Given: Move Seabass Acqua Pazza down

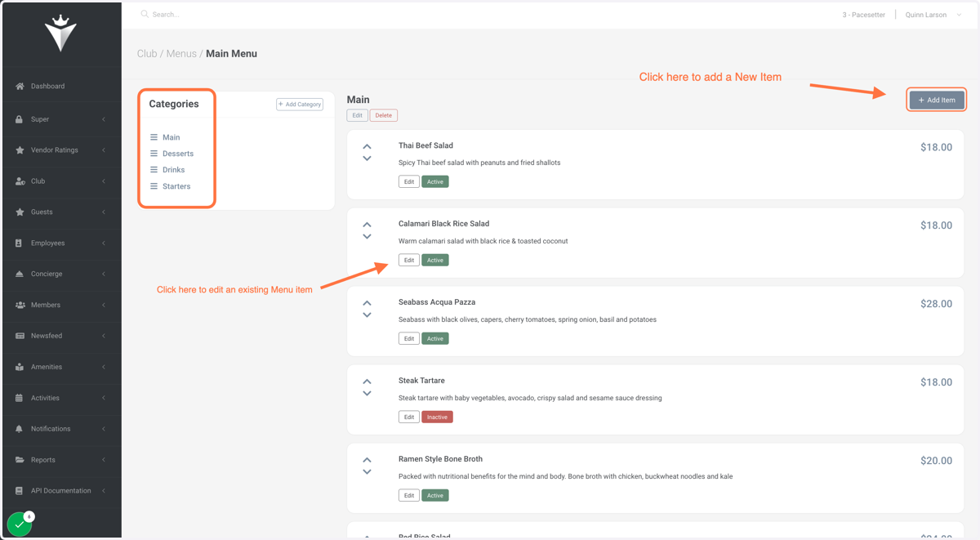Looking at the screenshot, I should (x=367, y=315).
